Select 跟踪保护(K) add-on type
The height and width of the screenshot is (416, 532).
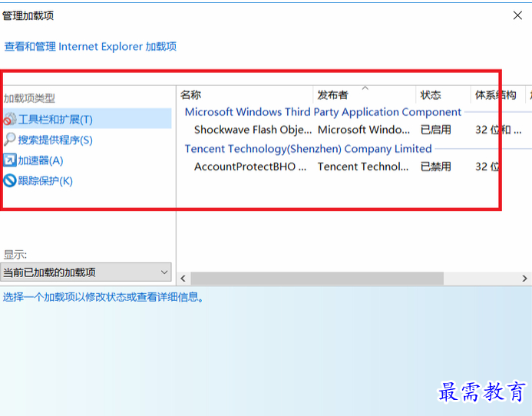tap(45, 180)
